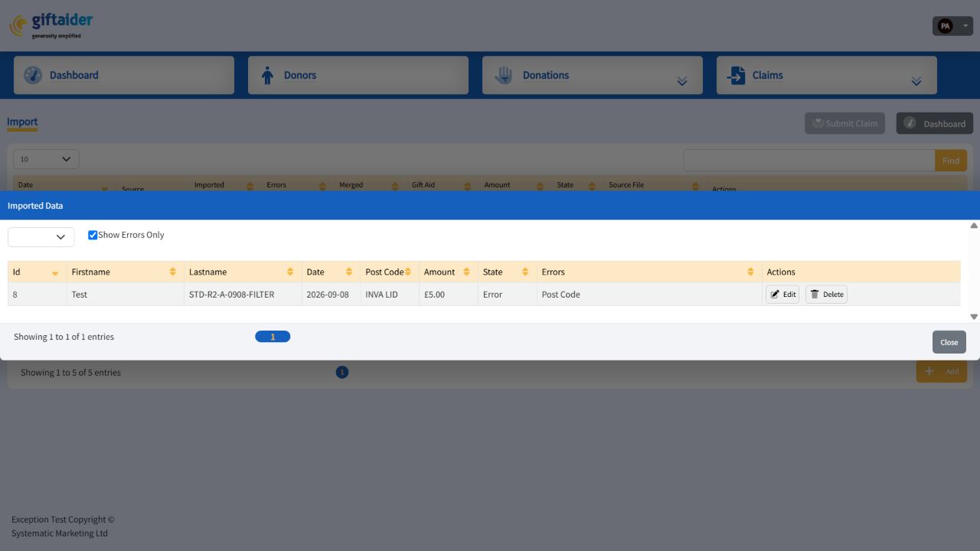
Task: Click the dark Dashboard button
Action: coord(935,123)
